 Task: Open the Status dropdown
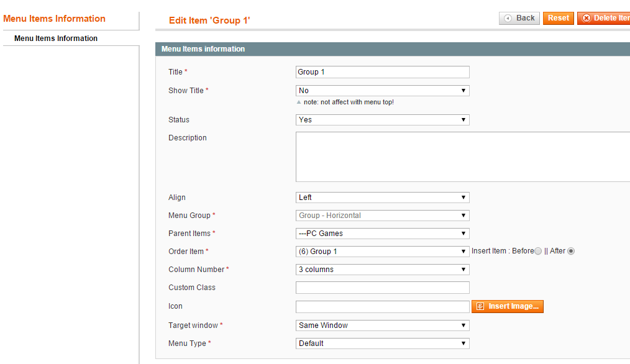coord(383,120)
